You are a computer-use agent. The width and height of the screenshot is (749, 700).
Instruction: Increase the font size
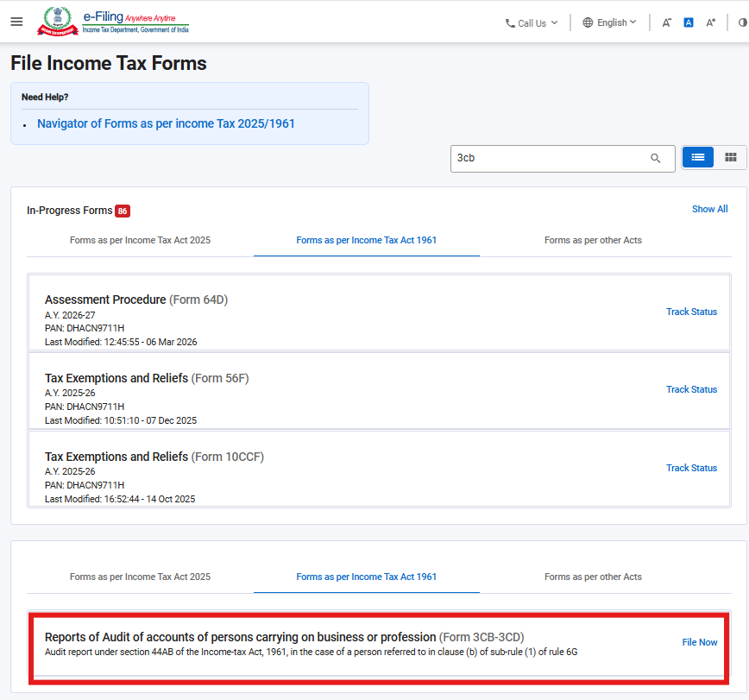[x=710, y=22]
